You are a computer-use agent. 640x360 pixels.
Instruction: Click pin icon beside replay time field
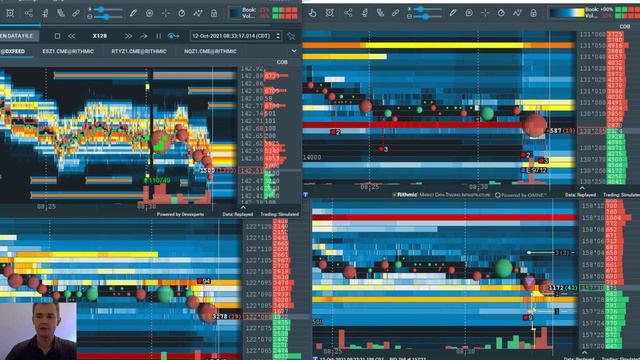291,36
